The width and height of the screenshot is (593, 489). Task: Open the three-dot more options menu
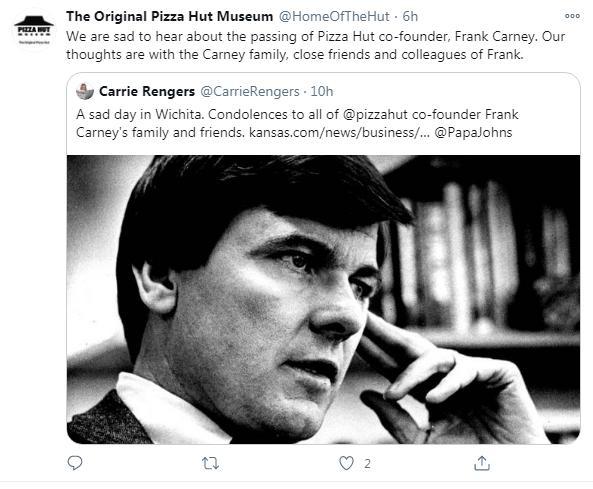572,16
